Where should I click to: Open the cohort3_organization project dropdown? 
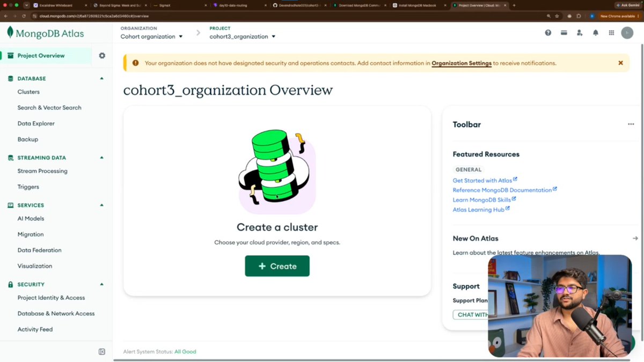[243, 36]
